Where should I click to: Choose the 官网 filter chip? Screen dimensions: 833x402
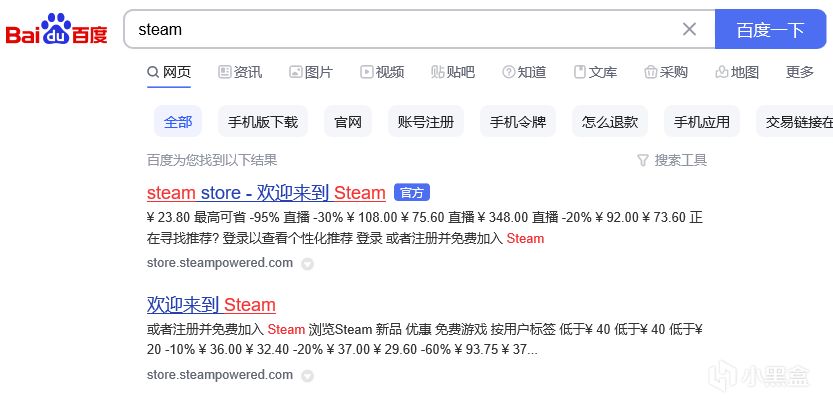coord(348,122)
